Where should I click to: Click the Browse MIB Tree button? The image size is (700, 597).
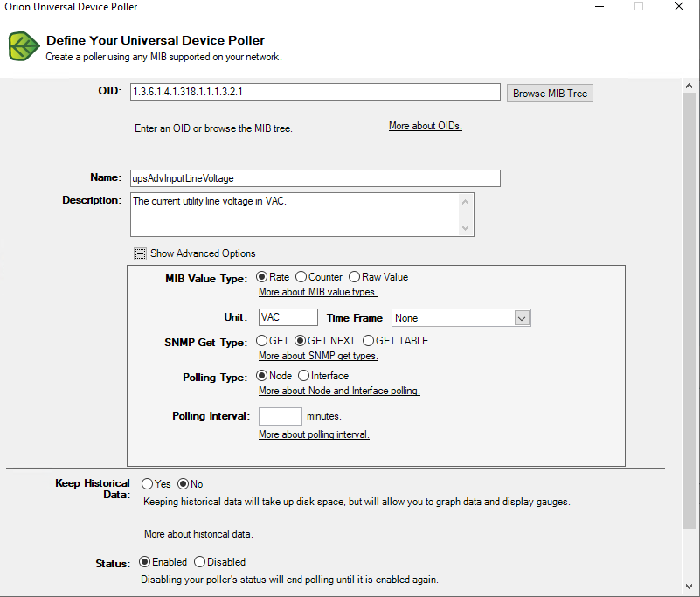(x=550, y=94)
